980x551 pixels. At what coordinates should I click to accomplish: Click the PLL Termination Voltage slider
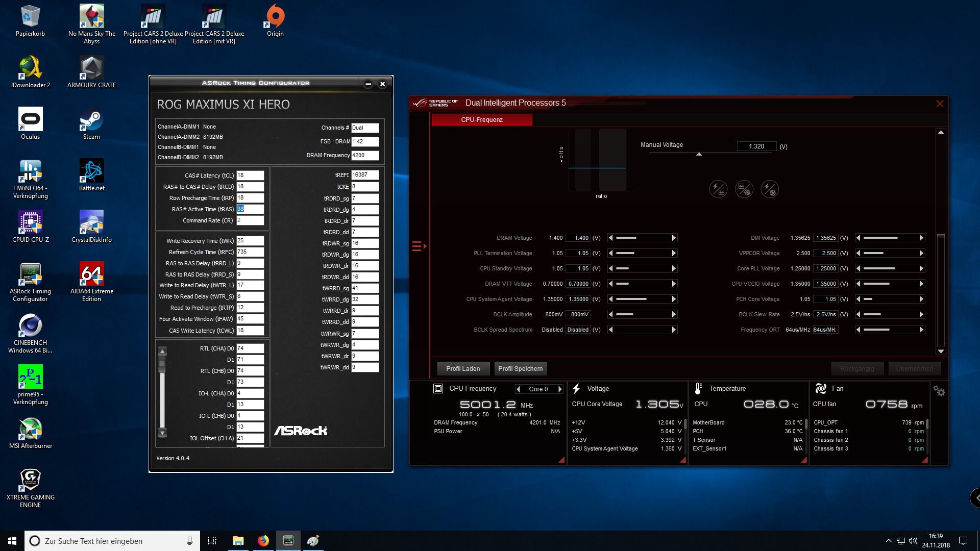pos(642,253)
